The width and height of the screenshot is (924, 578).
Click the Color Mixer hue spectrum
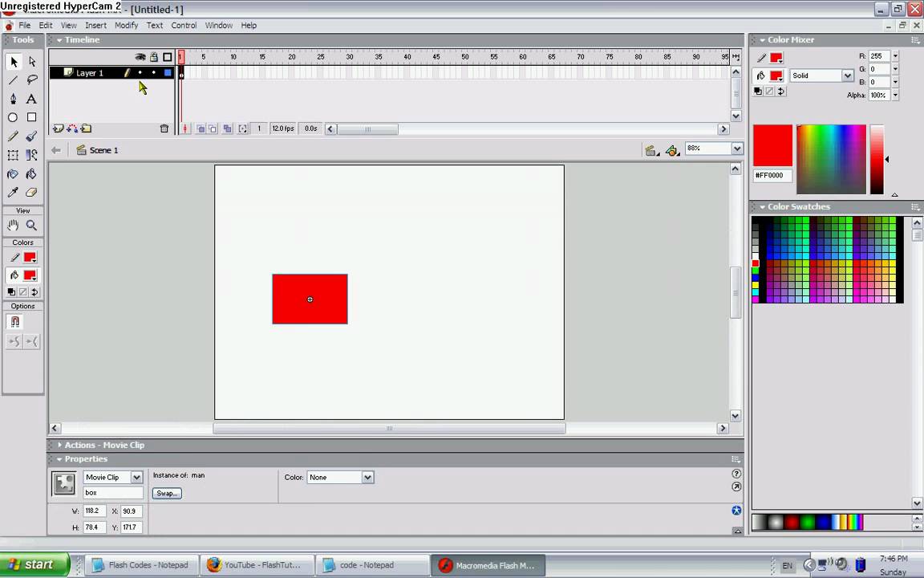[x=832, y=159]
